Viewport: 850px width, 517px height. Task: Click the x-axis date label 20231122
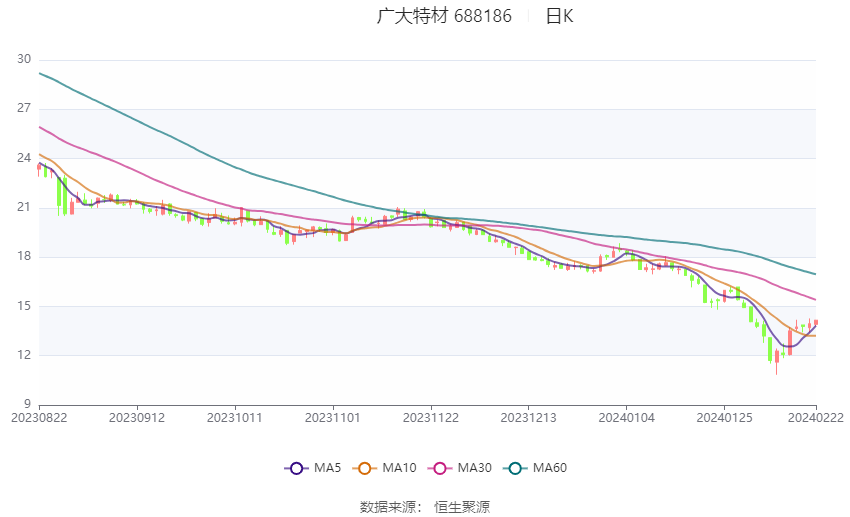(431, 418)
